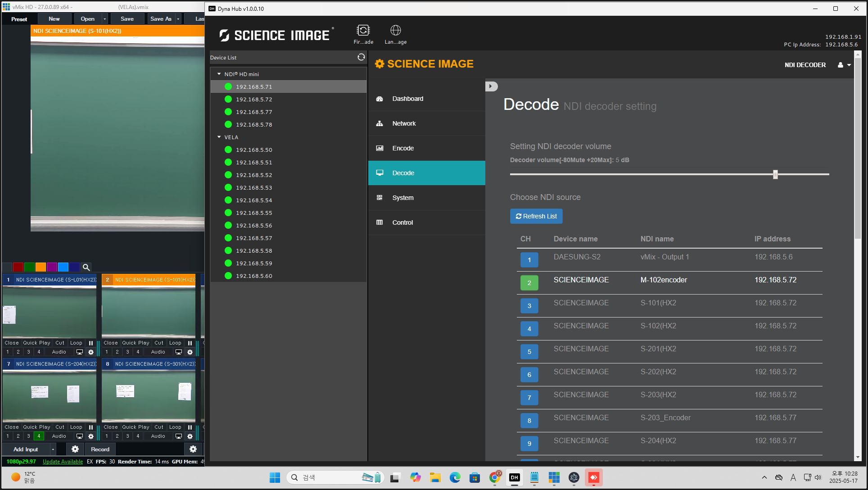
Task: Click New in the vMix toolbar
Action: (54, 19)
